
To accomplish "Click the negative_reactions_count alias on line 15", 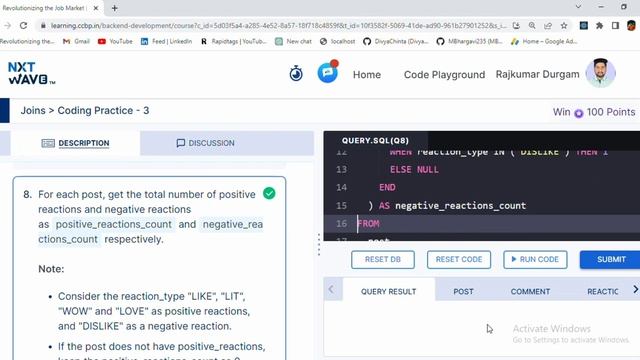I will point(460,206).
